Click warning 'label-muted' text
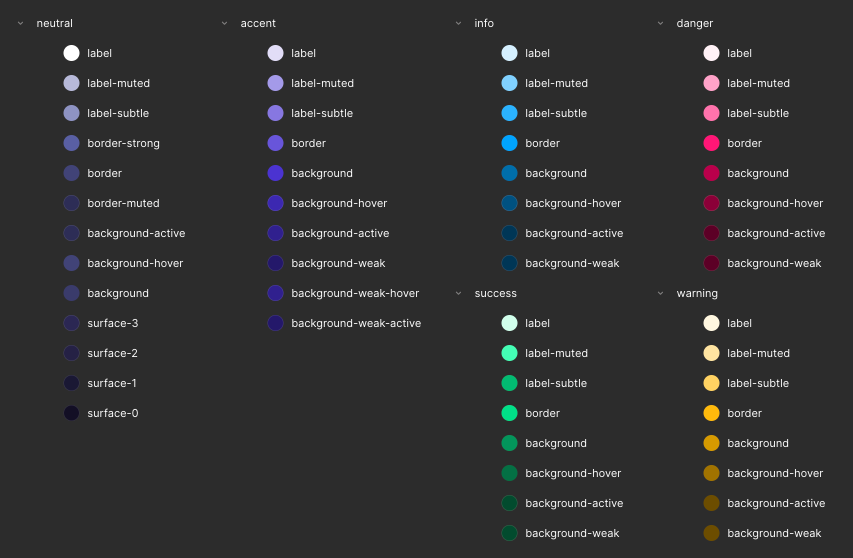The width and height of the screenshot is (853, 558). [x=758, y=353]
